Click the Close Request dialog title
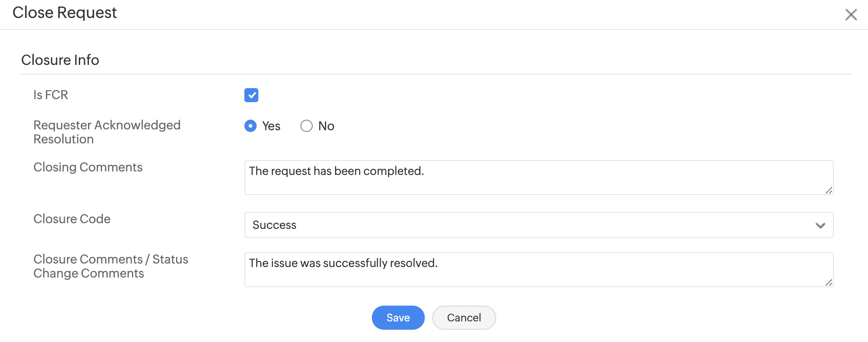This screenshot has width=868, height=342. pos(64,13)
